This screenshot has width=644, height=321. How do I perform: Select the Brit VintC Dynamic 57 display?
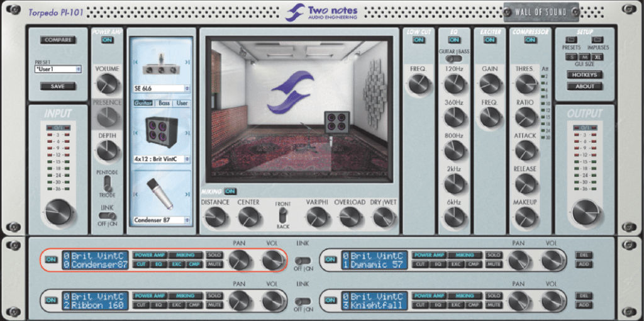[374, 260]
